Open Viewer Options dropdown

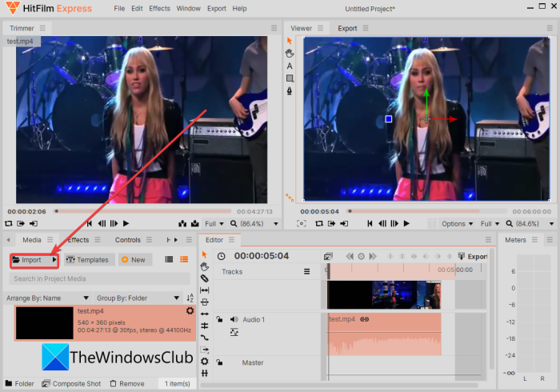point(457,224)
